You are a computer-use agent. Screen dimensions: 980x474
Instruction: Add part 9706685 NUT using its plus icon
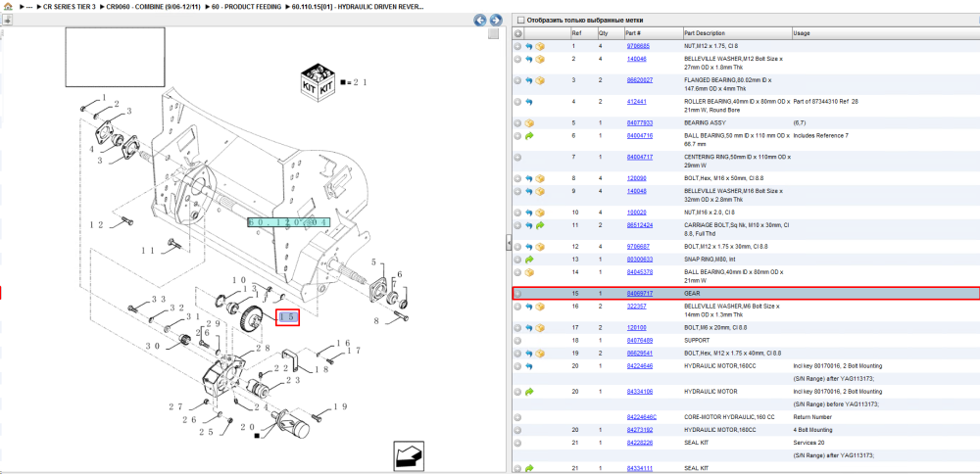(x=517, y=46)
